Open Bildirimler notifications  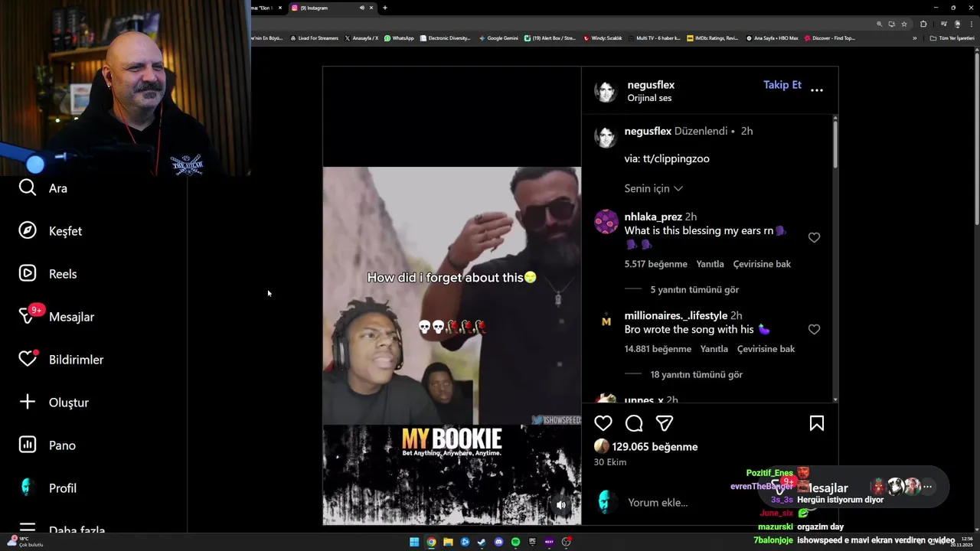tap(61, 359)
